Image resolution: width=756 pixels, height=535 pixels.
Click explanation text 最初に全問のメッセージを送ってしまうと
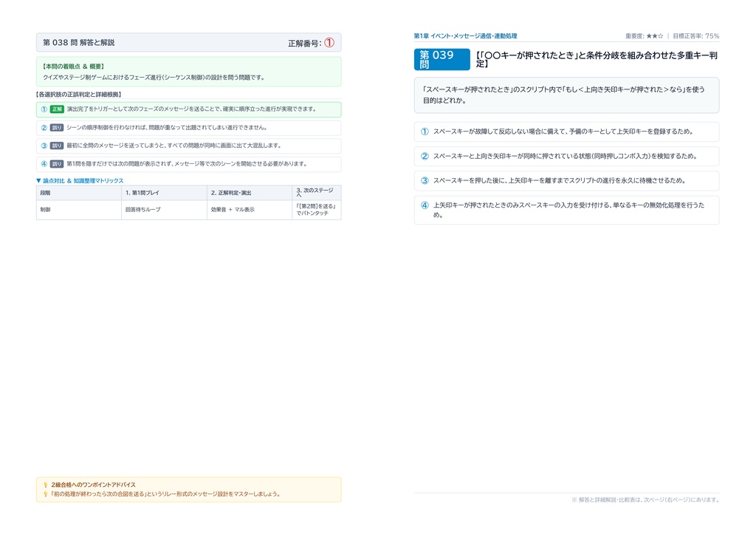click(x=173, y=146)
